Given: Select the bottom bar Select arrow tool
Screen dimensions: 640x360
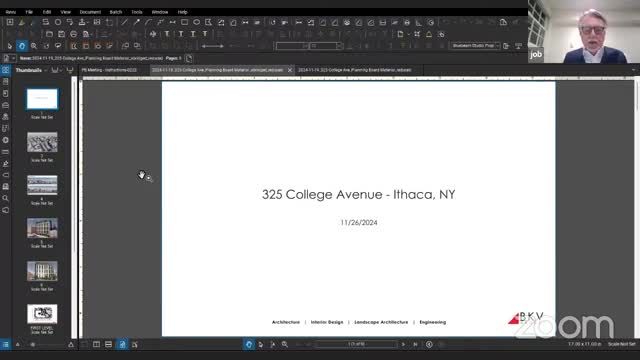Looking at the screenshot, I should tap(260, 344).
